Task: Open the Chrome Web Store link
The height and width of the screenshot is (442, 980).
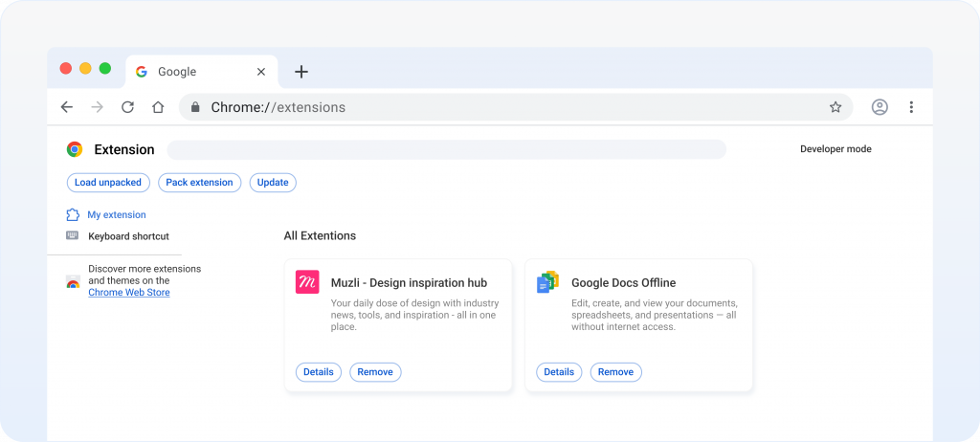Action: (129, 293)
